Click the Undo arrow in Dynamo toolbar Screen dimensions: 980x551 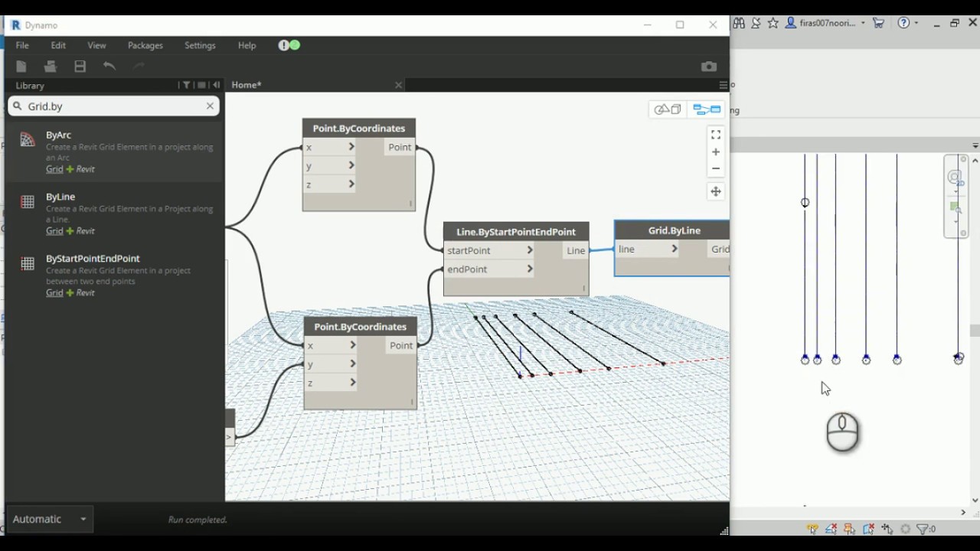point(109,67)
